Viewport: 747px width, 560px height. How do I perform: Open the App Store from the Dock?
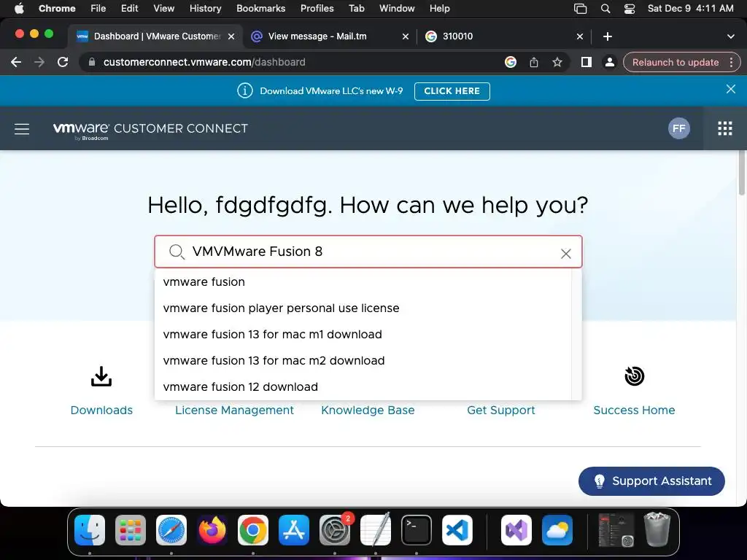(x=294, y=529)
